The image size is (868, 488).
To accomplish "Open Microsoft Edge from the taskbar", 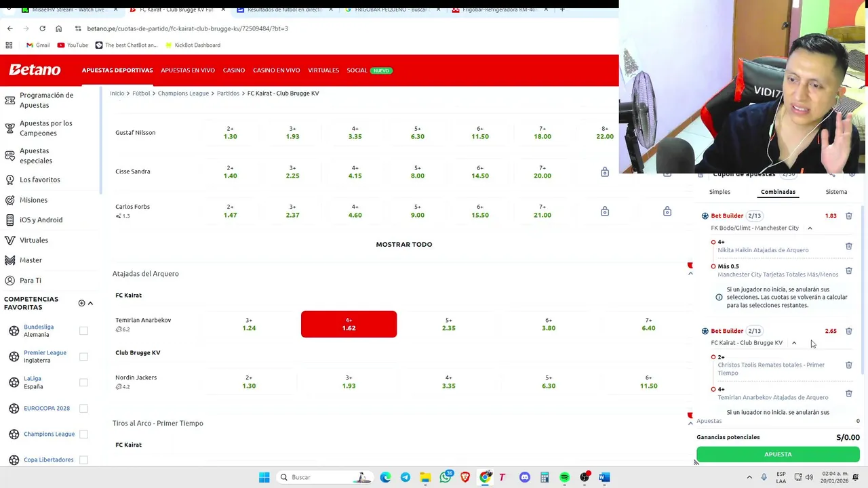I will coord(385,477).
